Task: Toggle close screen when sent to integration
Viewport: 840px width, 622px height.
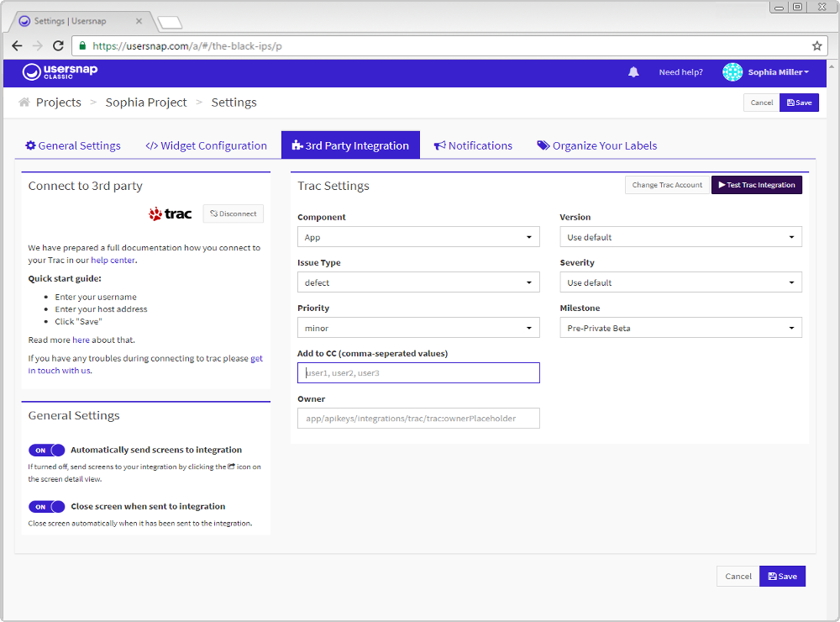Action: click(x=46, y=507)
